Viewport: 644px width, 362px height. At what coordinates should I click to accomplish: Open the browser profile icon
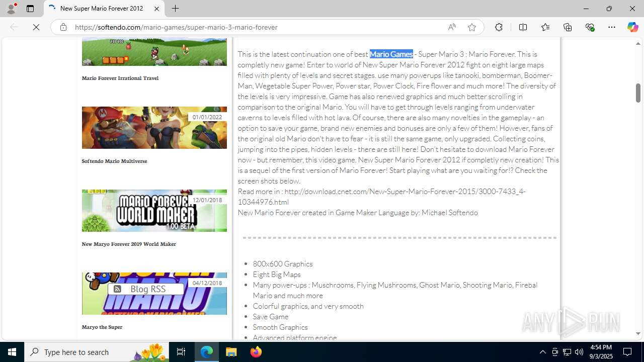(11, 9)
